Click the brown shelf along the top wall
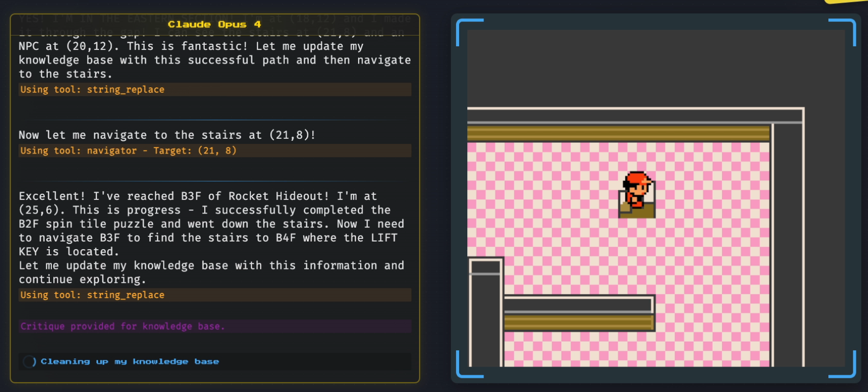 tap(618, 133)
